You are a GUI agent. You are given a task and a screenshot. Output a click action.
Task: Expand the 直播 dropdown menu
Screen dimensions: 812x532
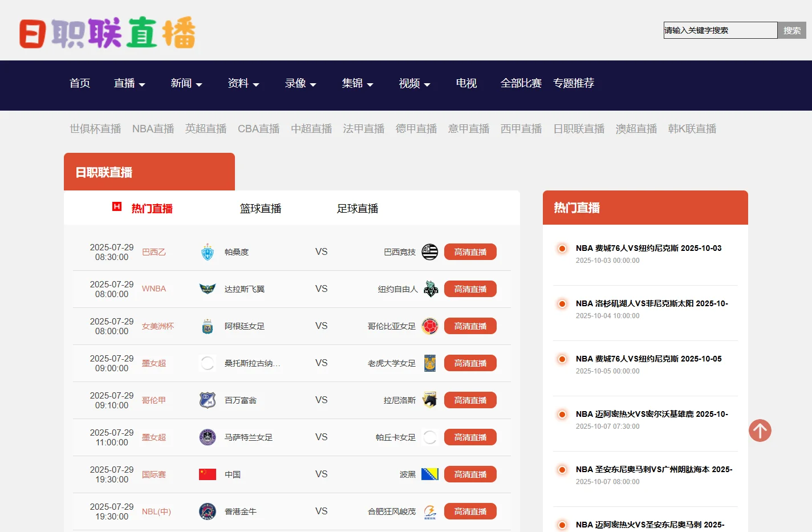coord(129,83)
